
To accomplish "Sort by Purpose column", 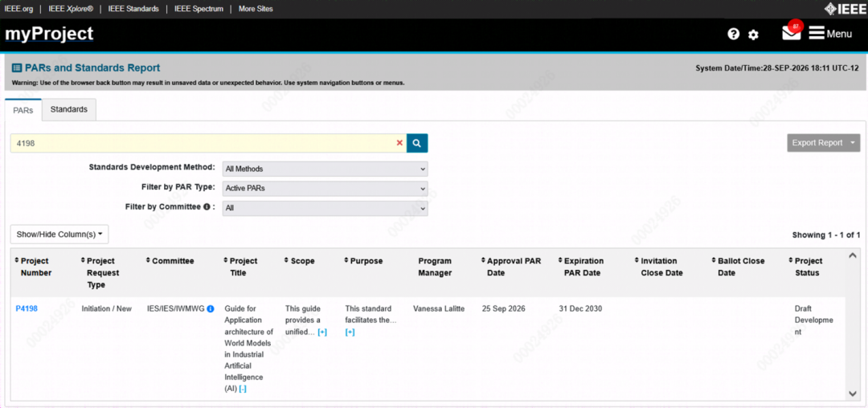I will 363,261.
